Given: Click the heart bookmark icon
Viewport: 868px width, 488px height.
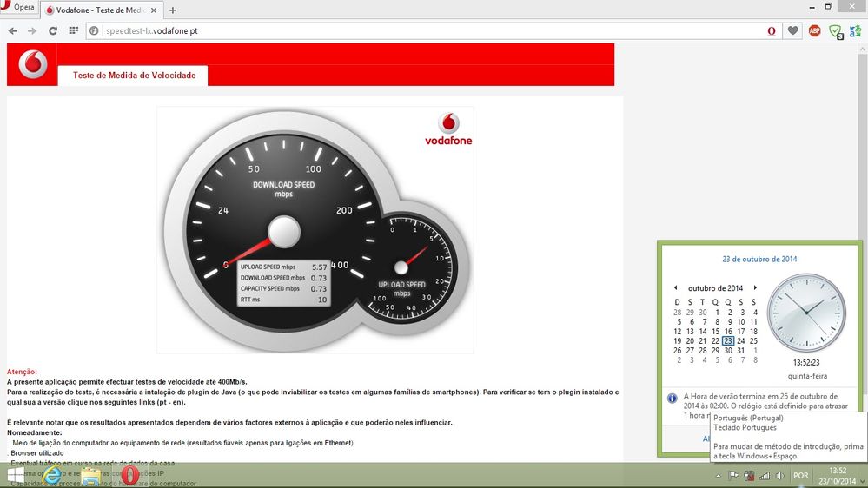Looking at the screenshot, I should coord(792,30).
